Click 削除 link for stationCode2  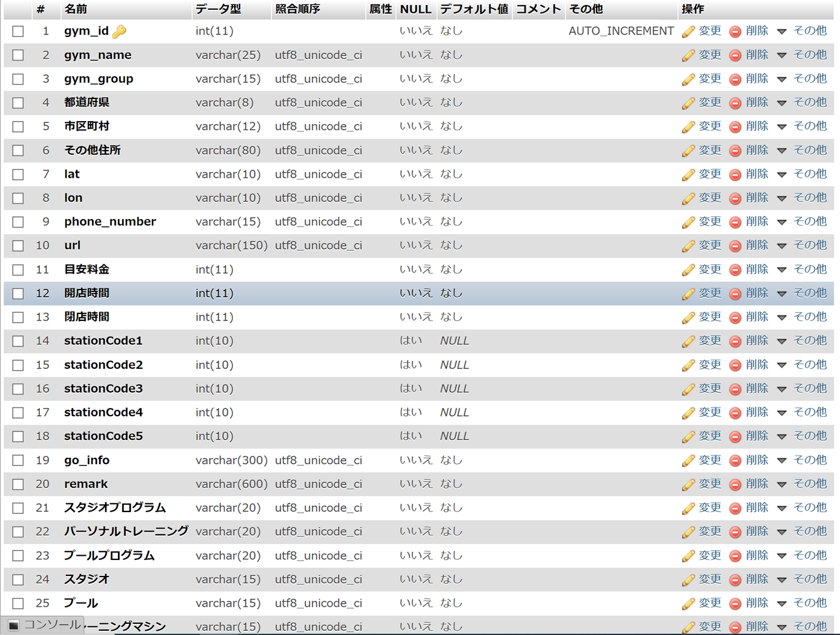(757, 365)
